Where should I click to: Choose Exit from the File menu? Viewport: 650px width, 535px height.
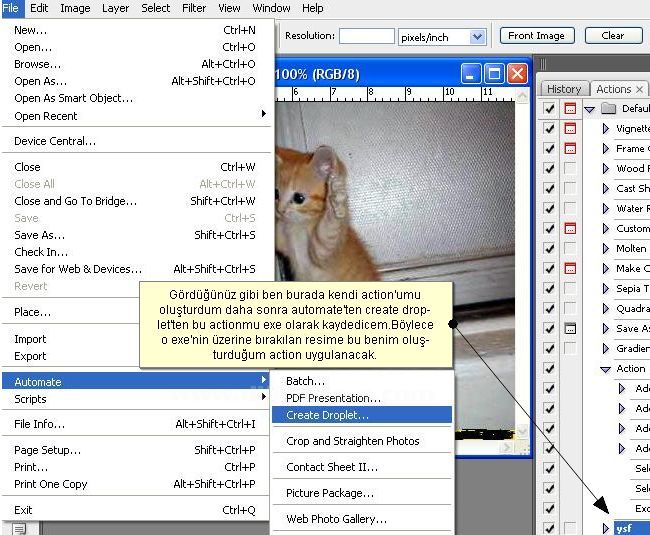[135, 510]
